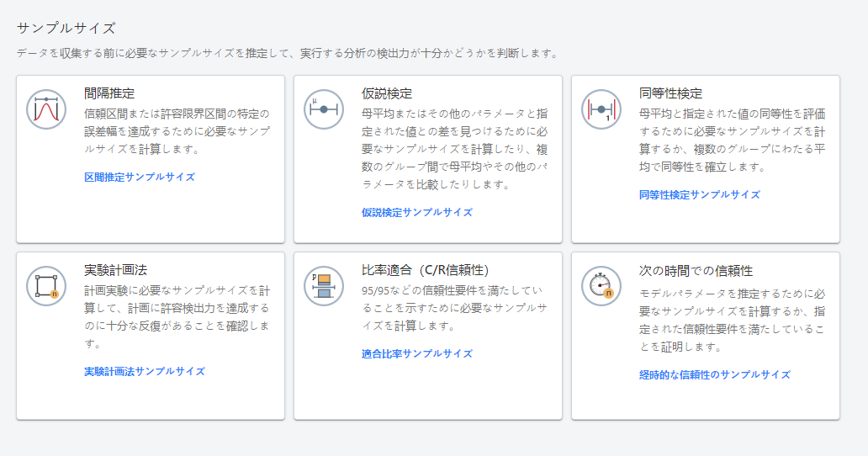This screenshot has width=868, height=456.
Task: Select the 仮説検定 card title
Action: point(387,93)
